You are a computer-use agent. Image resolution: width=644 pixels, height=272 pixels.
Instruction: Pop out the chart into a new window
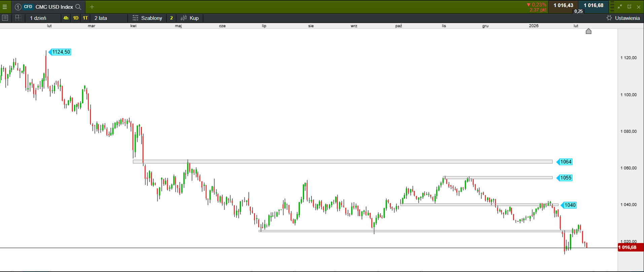pyautogui.click(x=629, y=7)
